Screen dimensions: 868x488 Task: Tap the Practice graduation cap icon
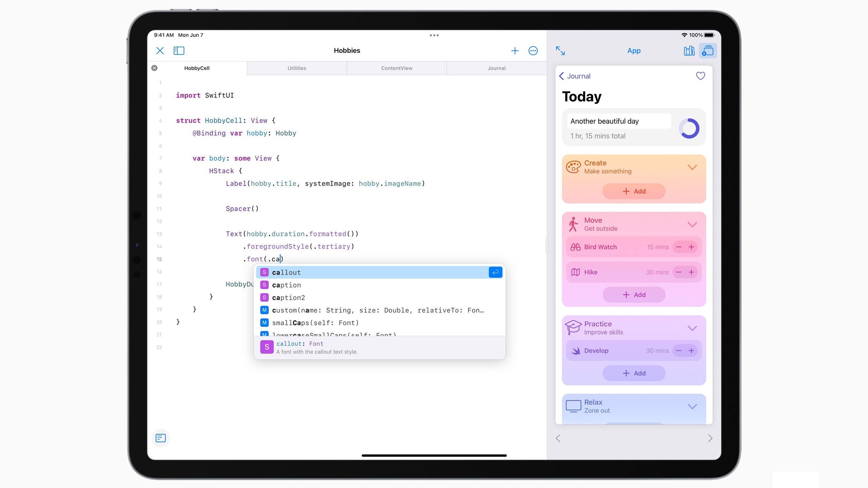(573, 328)
